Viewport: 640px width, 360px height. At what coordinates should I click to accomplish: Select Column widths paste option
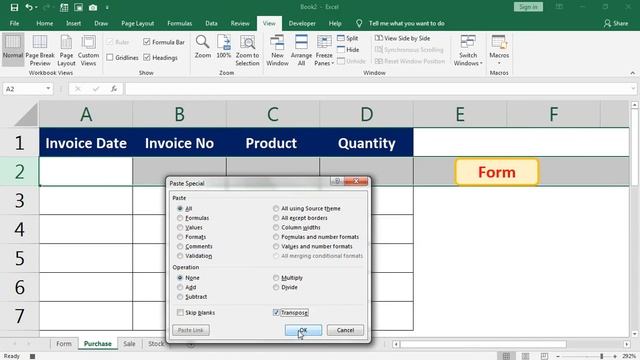[x=276, y=227]
